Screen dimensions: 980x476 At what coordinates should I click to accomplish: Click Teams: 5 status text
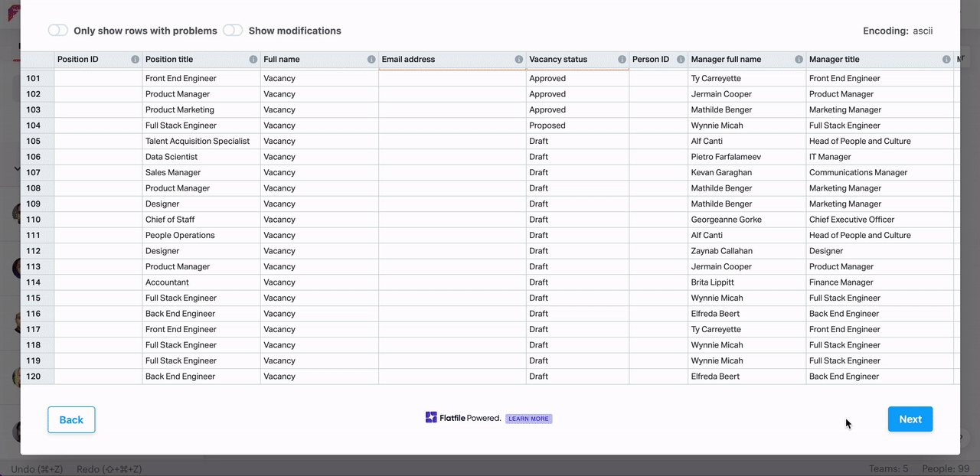pyautogui.click(x=888, y=469)
